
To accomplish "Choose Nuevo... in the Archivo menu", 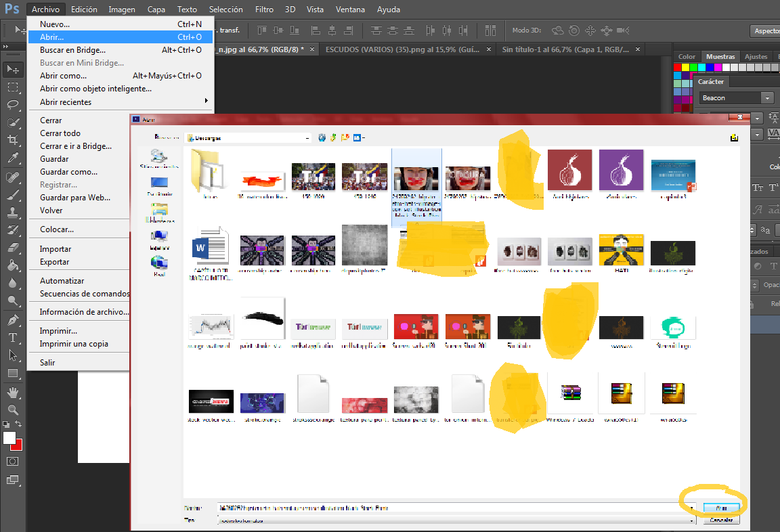I will 121,24.
